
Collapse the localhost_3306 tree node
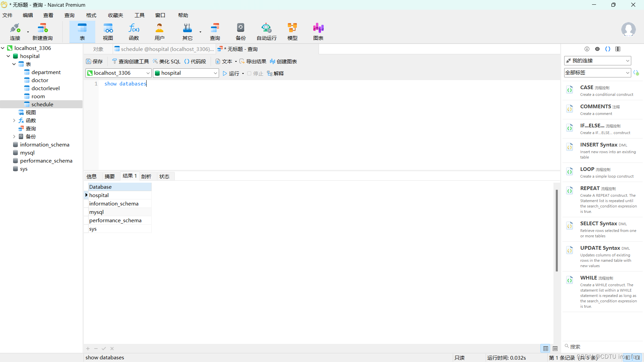click(x=3, y=48)
